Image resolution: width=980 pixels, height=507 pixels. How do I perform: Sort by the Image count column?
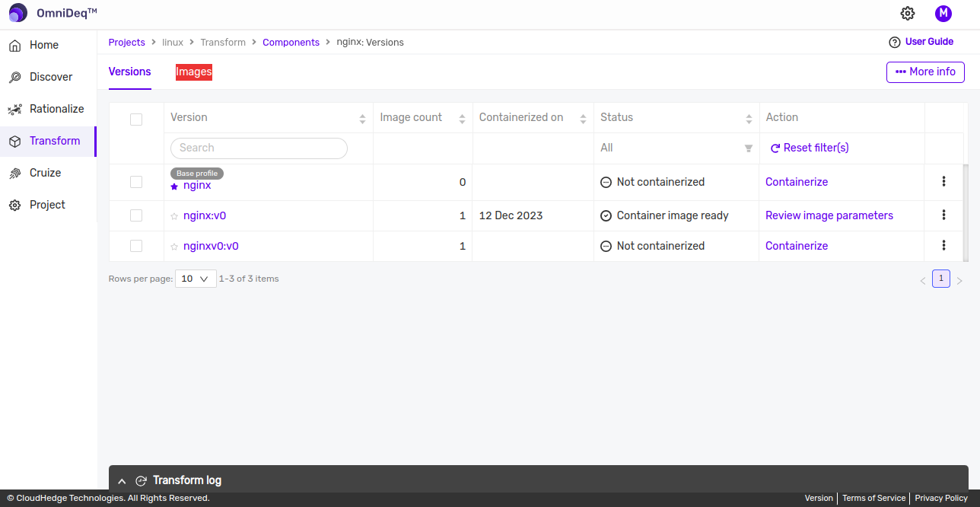tap(462, 119)
